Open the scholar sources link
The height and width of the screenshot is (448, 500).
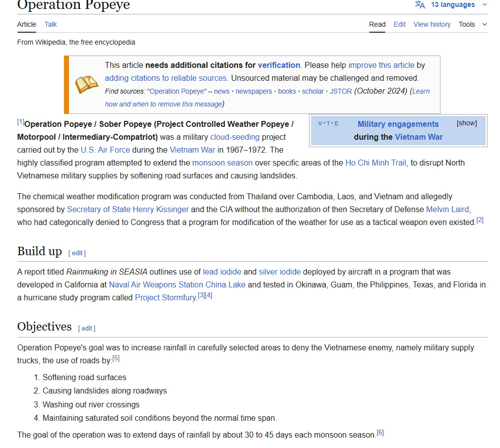click(x=312, y=92)
